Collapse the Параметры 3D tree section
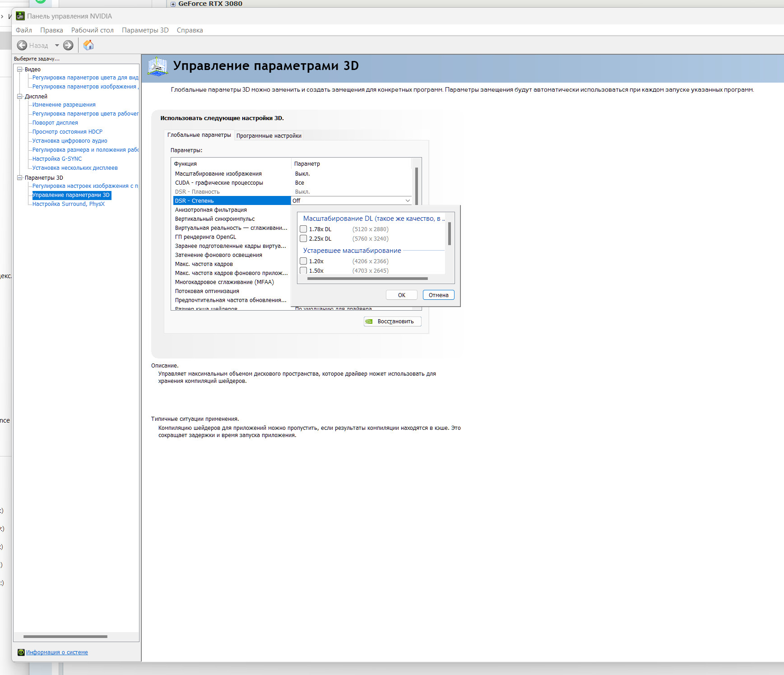Screen dimensions: 784x675 pyautogui.click(x=20, y=178)
